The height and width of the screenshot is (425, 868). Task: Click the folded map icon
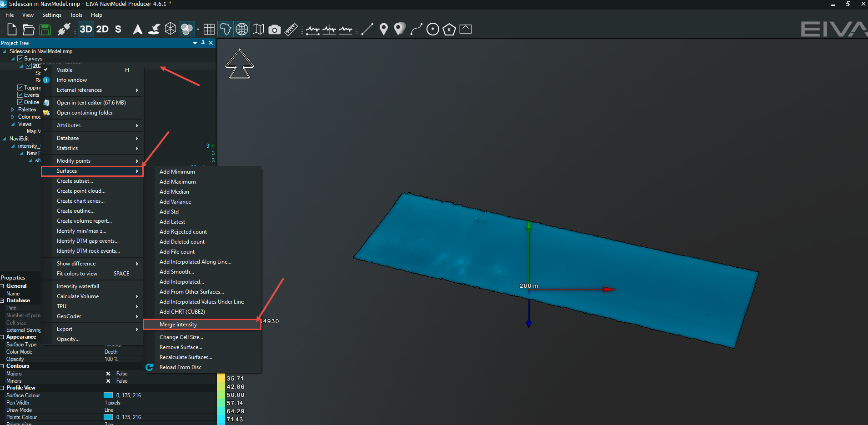(258, 30)
